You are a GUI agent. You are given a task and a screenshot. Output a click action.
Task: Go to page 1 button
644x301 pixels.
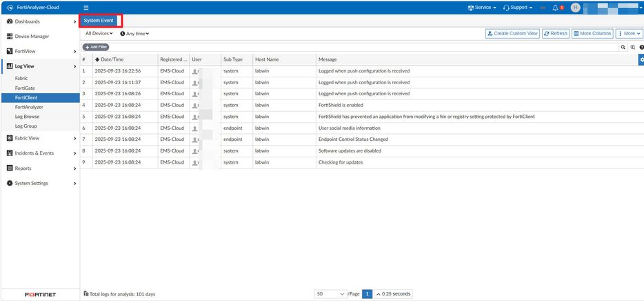pos(368,294)
